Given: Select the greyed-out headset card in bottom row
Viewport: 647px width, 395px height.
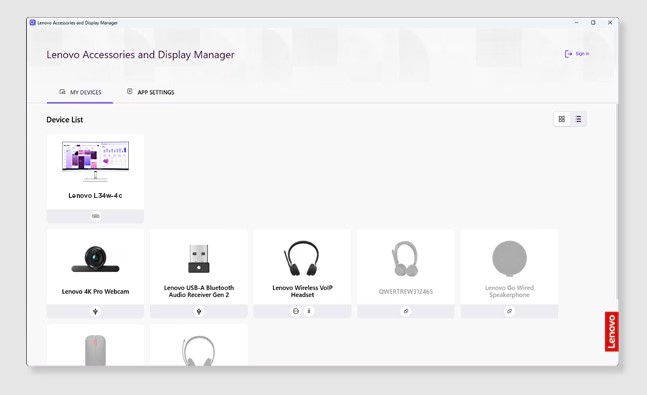Looking at the screenshot, I should 199,345.
